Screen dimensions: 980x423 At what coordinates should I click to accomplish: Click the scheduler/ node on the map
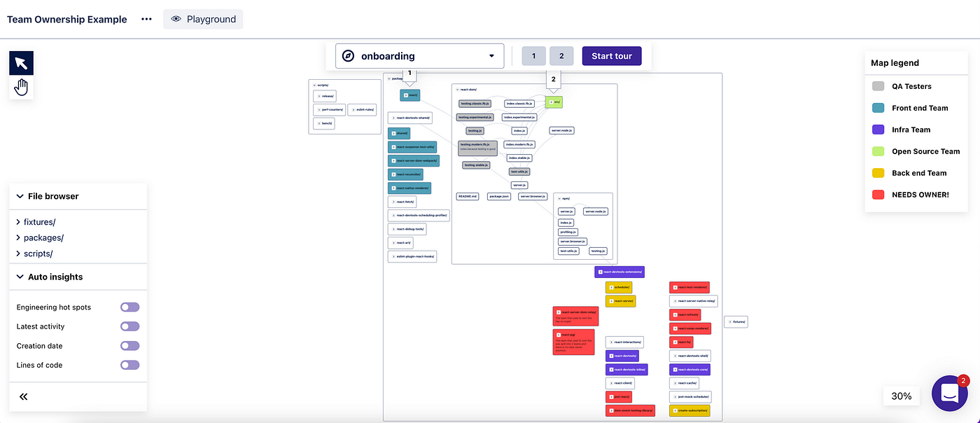(619, 286)
